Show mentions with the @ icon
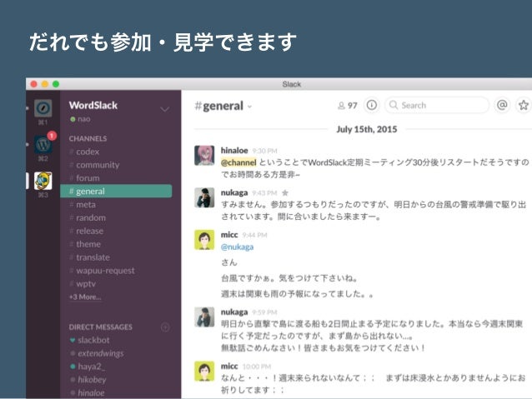This screenshot has width=532, height=399. click(502, 105)
